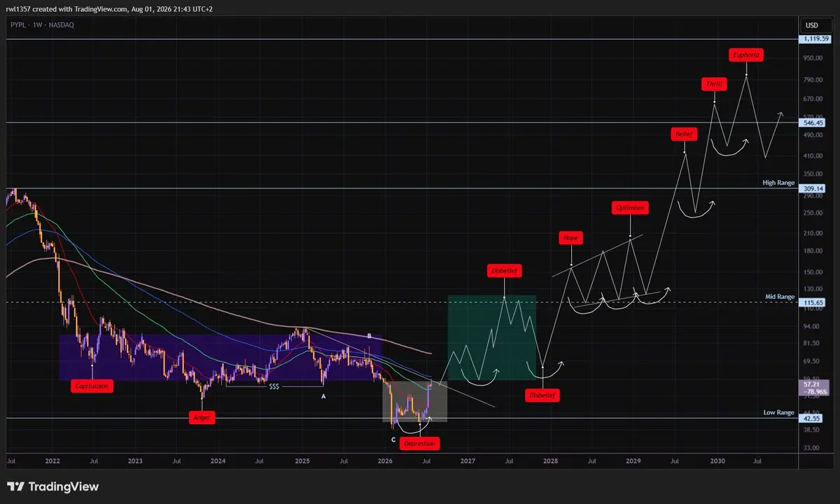This screenshot has height=504, width=840.
Task: Select the 309.14 price level label
Action: pos(812,189)
